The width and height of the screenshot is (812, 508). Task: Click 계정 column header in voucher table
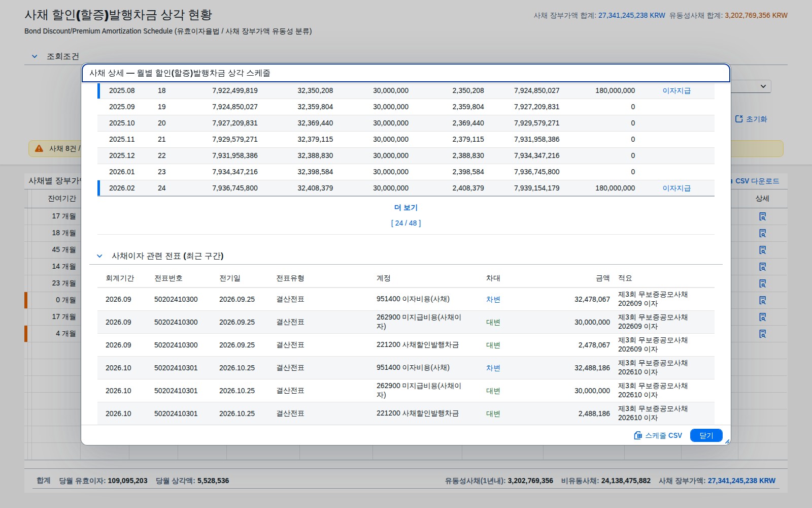[384, 278]
